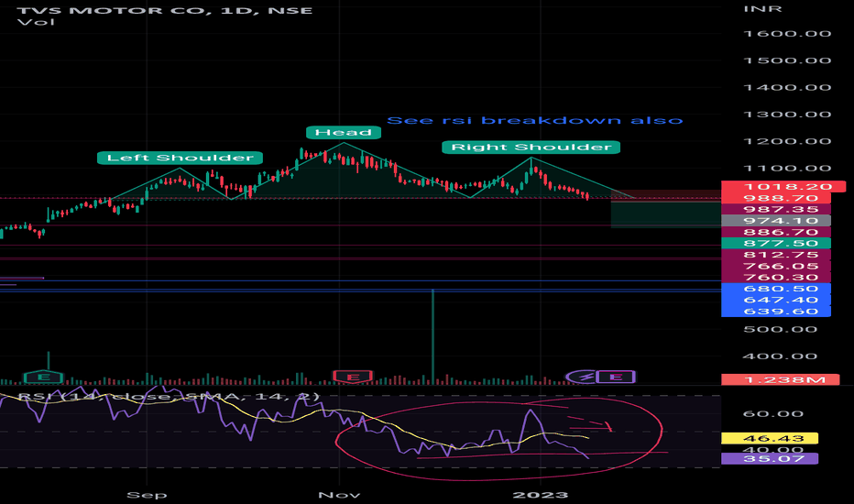Click the Nov time axis label
This screenshot has width=854, height=504.
tap(339, 495)
